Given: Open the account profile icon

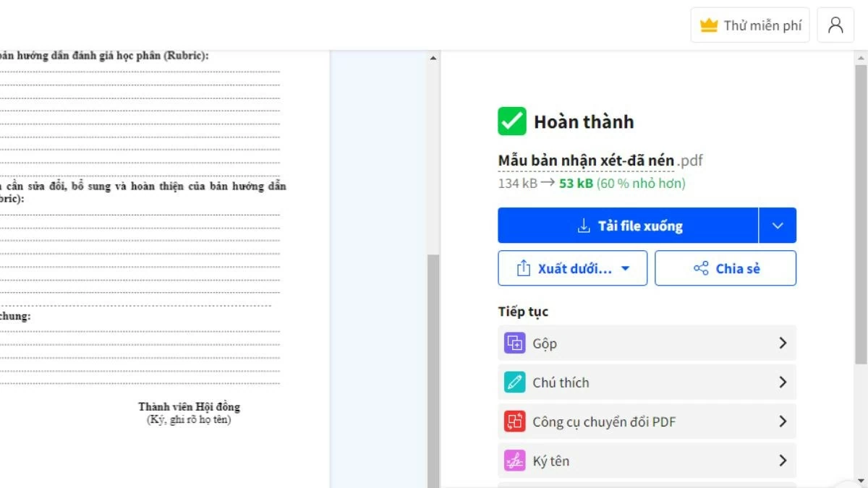Looking at the screenshot, I should point(835,25).
